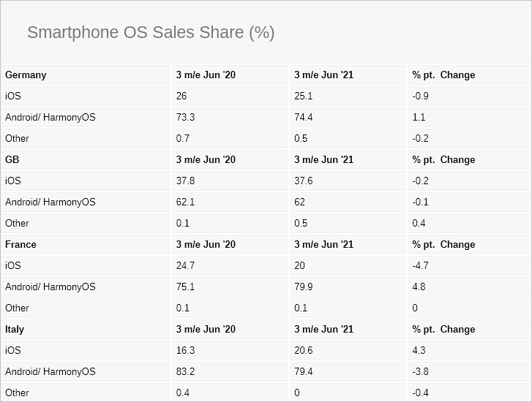Select Italy iOS value 16.3
Screen dimensions: 532x402
coord(185,351)
